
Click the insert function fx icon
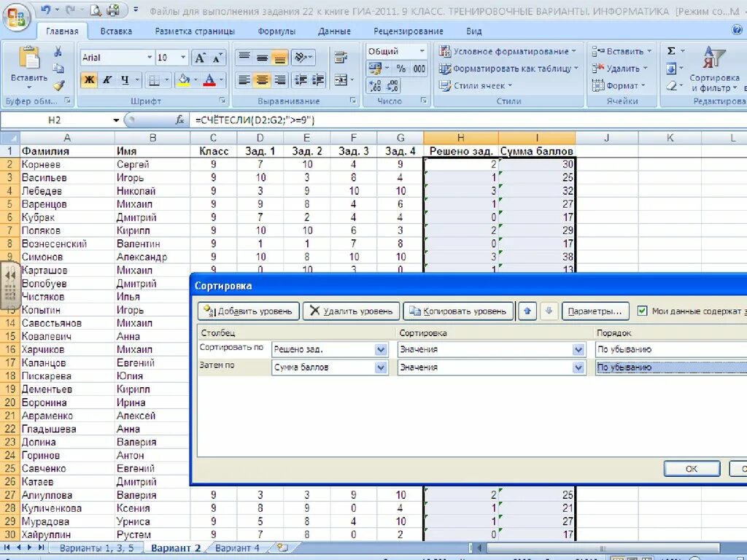pyautogui.click(x=179, y=120)
